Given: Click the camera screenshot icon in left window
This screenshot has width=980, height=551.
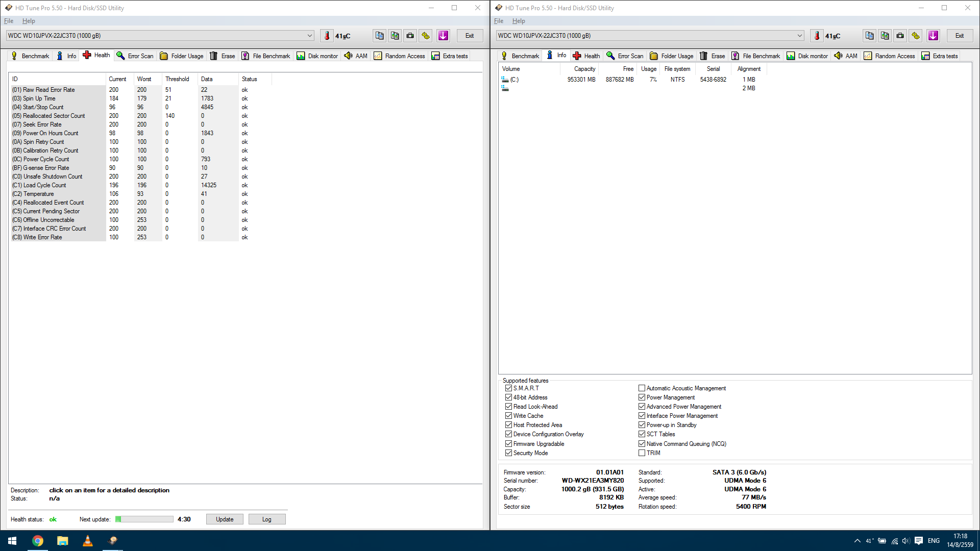Looking at the screenshot, I should [410, 36].
